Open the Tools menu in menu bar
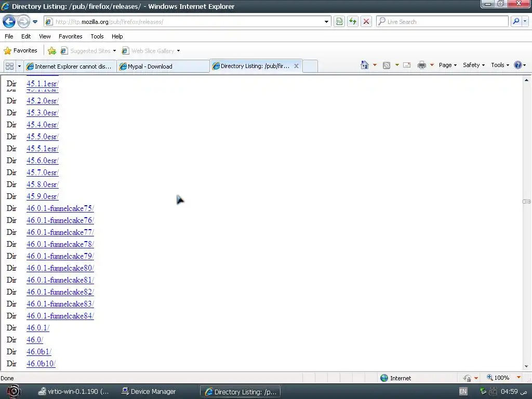 point(97,36)
